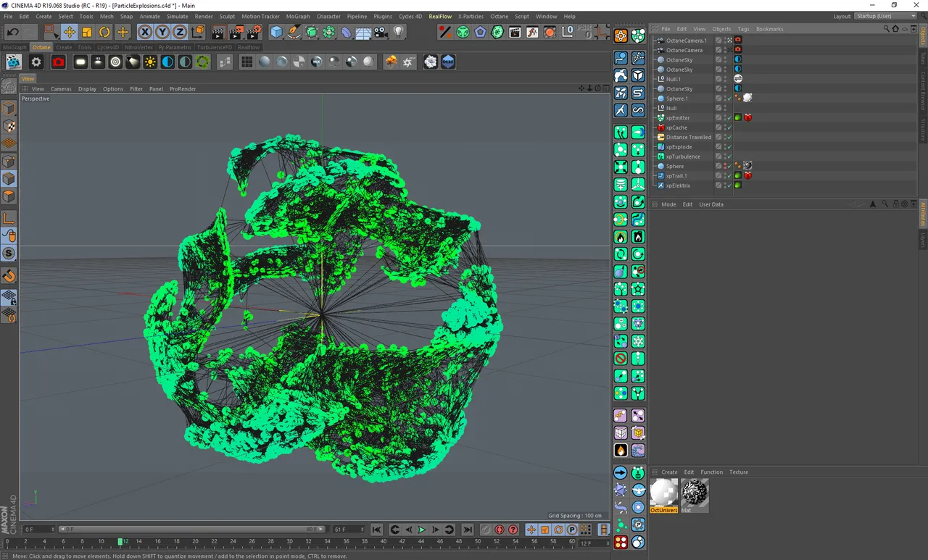This screenshot has width=928, height=560.
Task: Toggle Z-axis lock
Action: [180, 32]
